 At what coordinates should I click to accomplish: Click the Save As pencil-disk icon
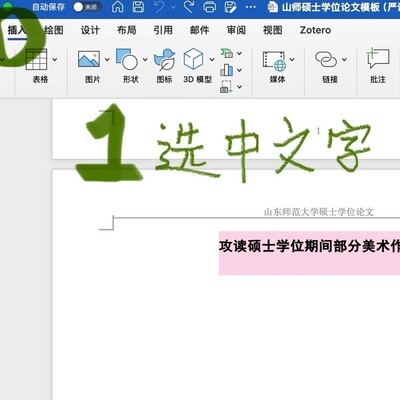pos(231,7)
